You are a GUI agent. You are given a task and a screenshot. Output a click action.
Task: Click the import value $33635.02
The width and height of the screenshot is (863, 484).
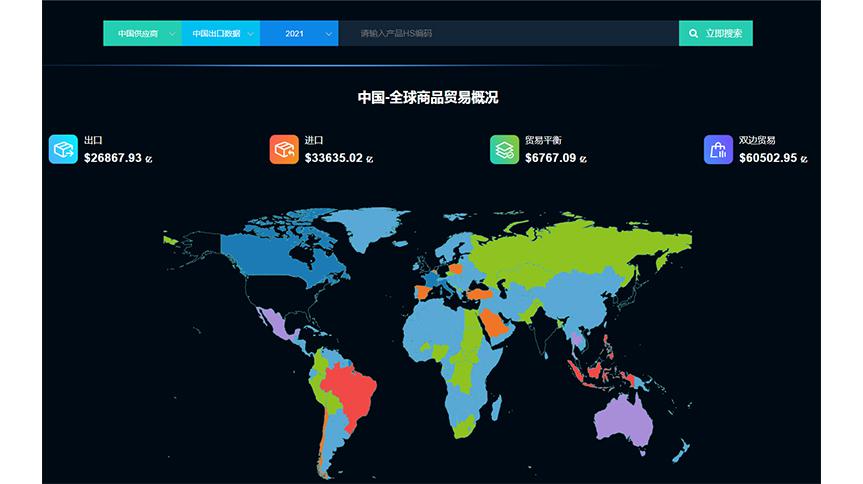coord(334,158)
